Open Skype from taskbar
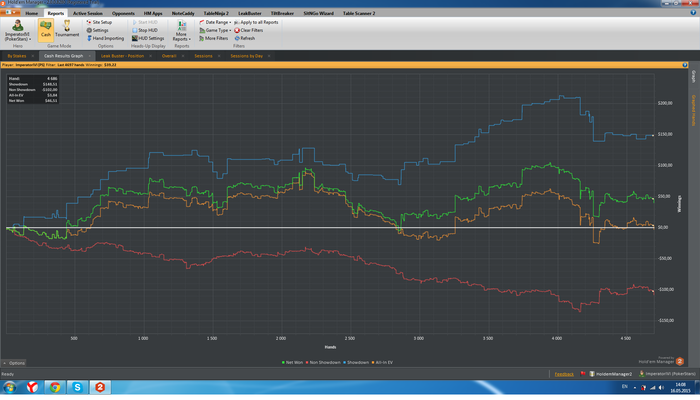 pyautogui.click(x=78, y=388)
